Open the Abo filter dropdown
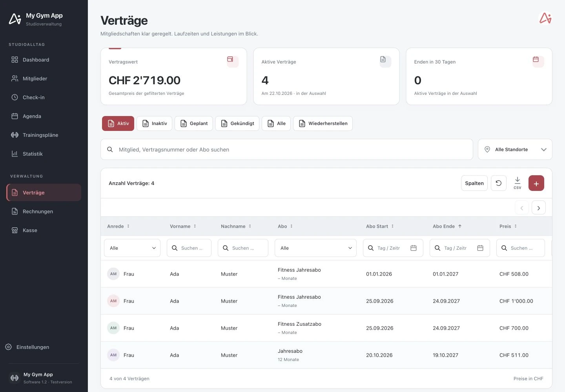This screenshot has width=565, height=392. coord(315,248)
